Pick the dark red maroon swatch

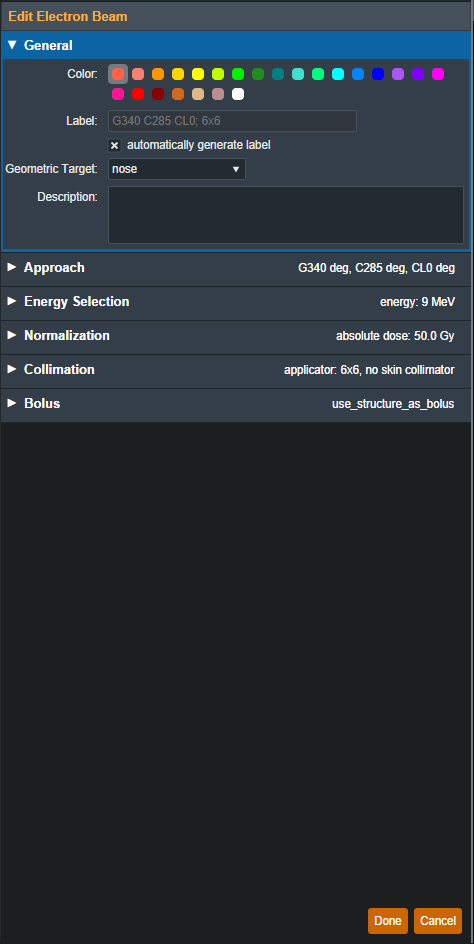click(x=158, y=94)
